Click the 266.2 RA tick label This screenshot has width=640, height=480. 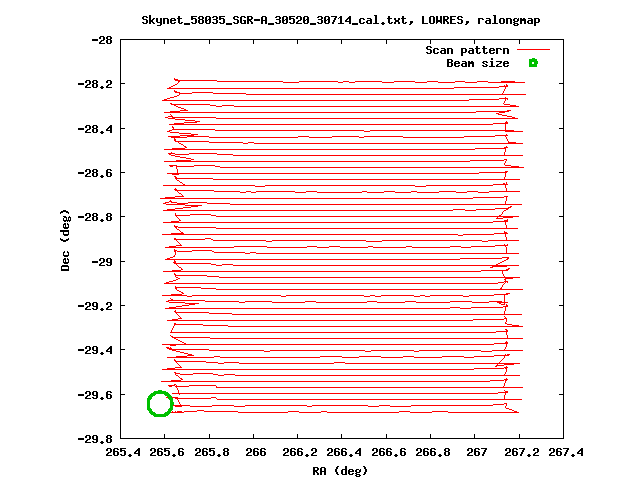[x=300, y=452]
